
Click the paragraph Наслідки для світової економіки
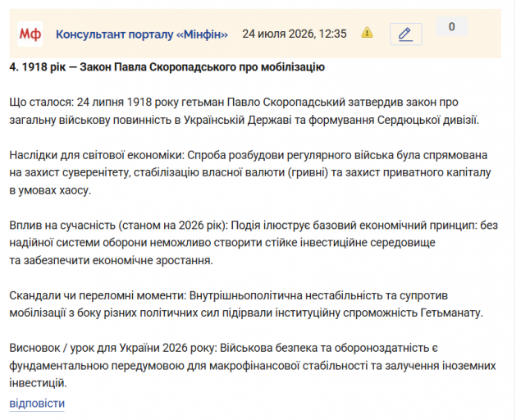(250, 172)
